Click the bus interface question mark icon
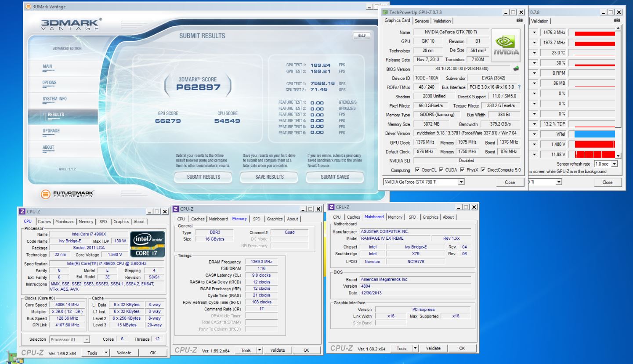Screen dimensions: 633x364 (x=519, y=87)
